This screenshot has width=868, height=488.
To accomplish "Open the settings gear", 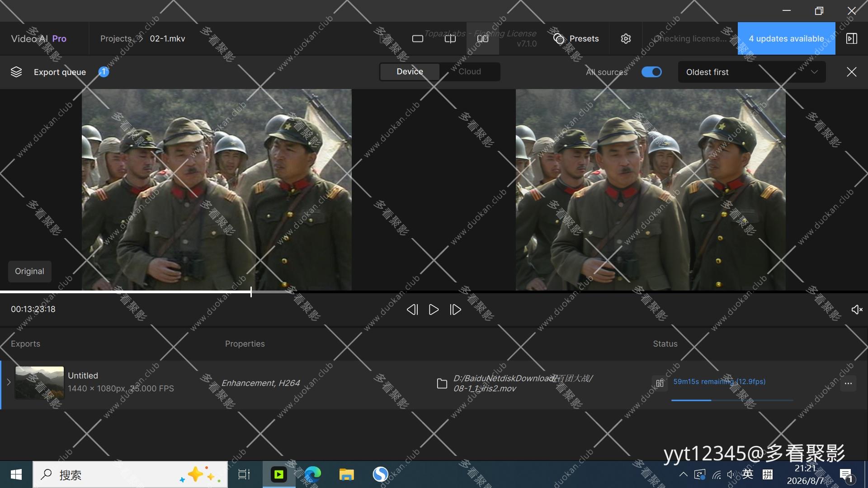I will pyautogui.click(x=626, y=39).
